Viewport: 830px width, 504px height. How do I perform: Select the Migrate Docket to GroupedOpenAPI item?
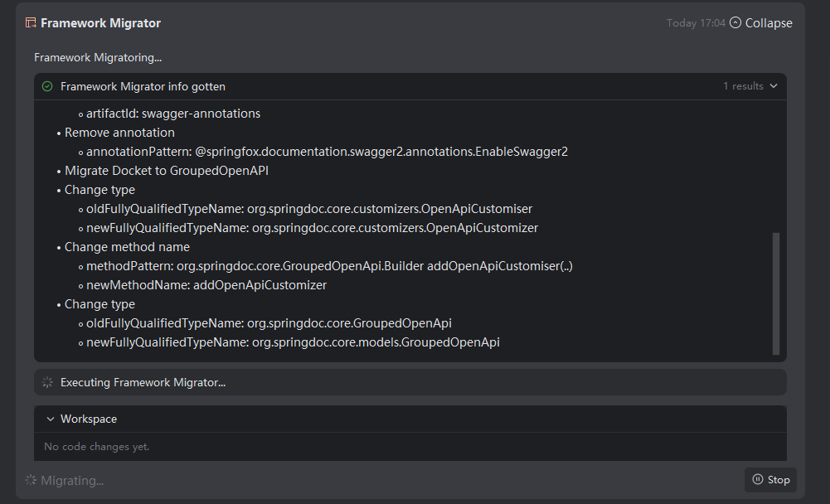166,171
